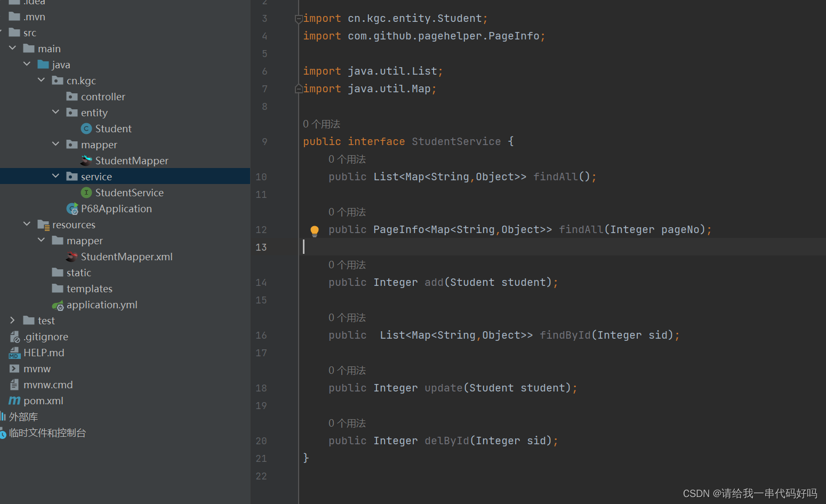Click line number 10 in the gutter
The image size is (826, 504).
tap(261, 177)
